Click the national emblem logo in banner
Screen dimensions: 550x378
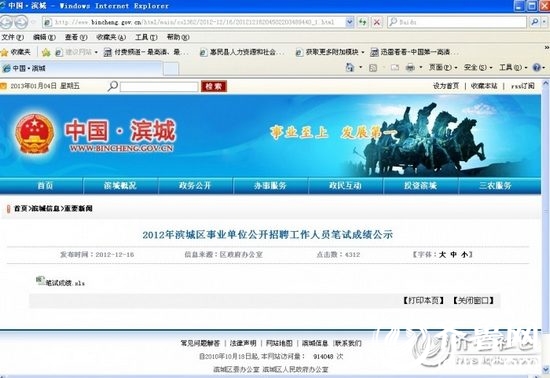[x=34, y=134]
